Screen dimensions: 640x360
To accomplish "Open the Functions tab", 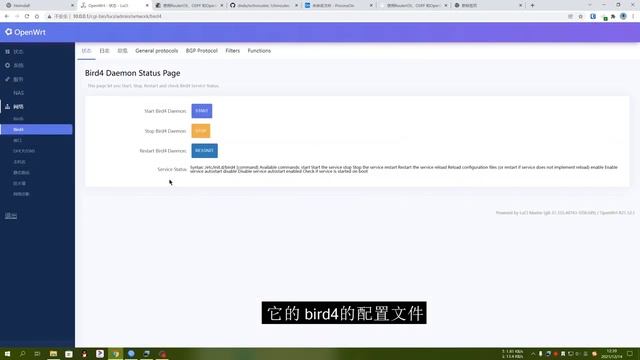I will 259,51.
